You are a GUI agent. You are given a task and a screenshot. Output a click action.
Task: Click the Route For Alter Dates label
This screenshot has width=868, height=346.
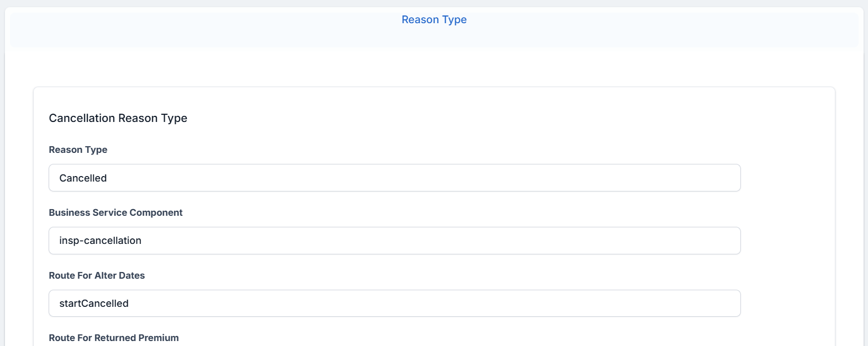[97, 275]
